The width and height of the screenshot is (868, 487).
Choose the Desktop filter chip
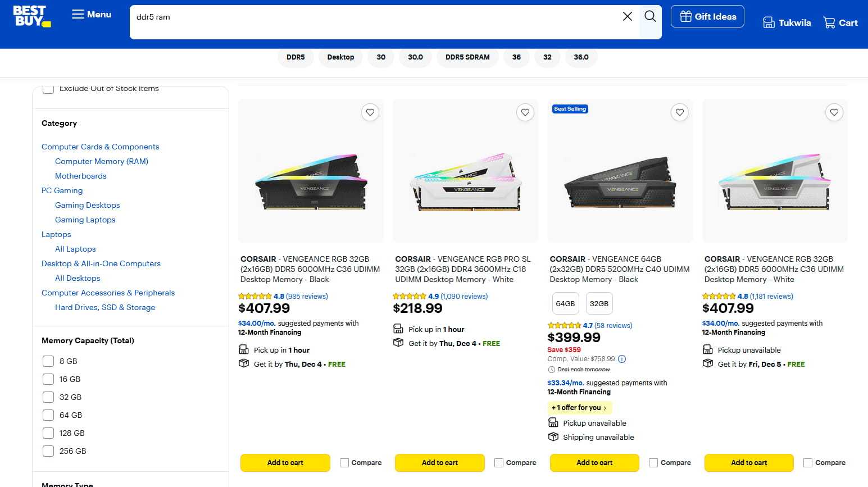340,57
